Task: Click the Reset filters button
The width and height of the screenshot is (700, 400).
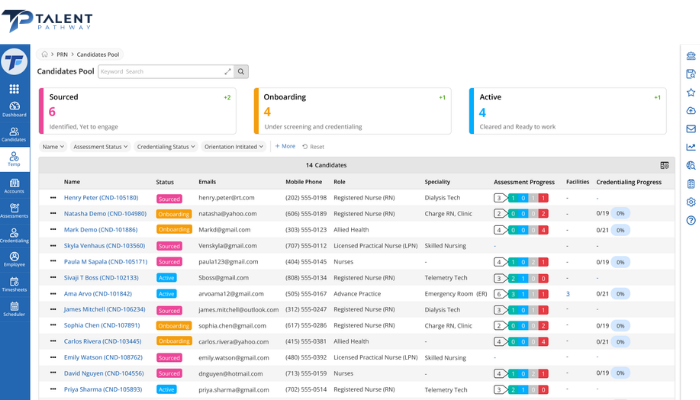Action: click(313, 146)
